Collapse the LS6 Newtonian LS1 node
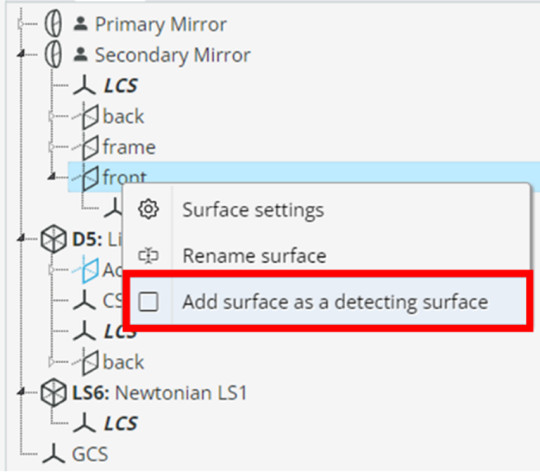Screen dimensions: 540x472 tap(21, 392)
